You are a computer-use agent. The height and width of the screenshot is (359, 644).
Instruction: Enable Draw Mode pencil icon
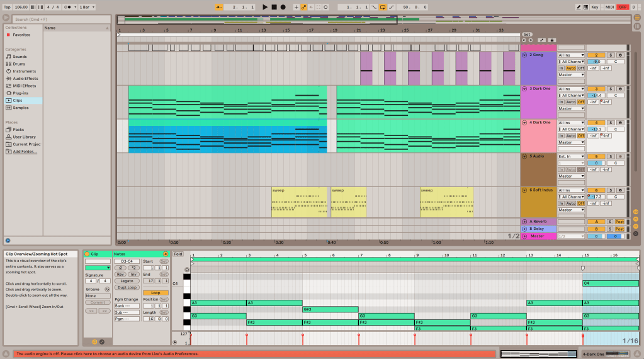[579, 7]
